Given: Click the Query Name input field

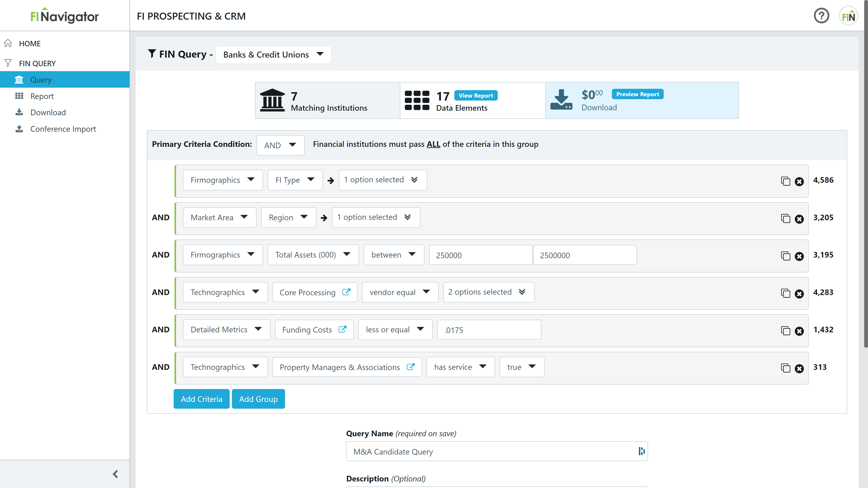Looking at the screenshot, I should point(497,451).
